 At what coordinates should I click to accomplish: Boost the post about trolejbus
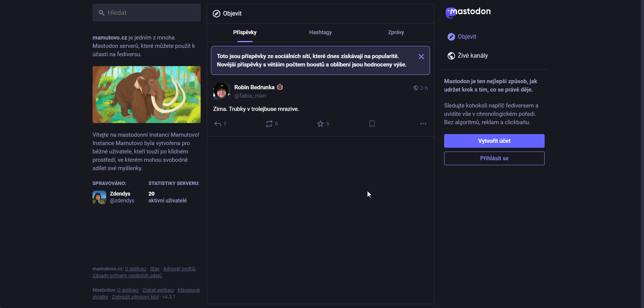pos(269,124)
